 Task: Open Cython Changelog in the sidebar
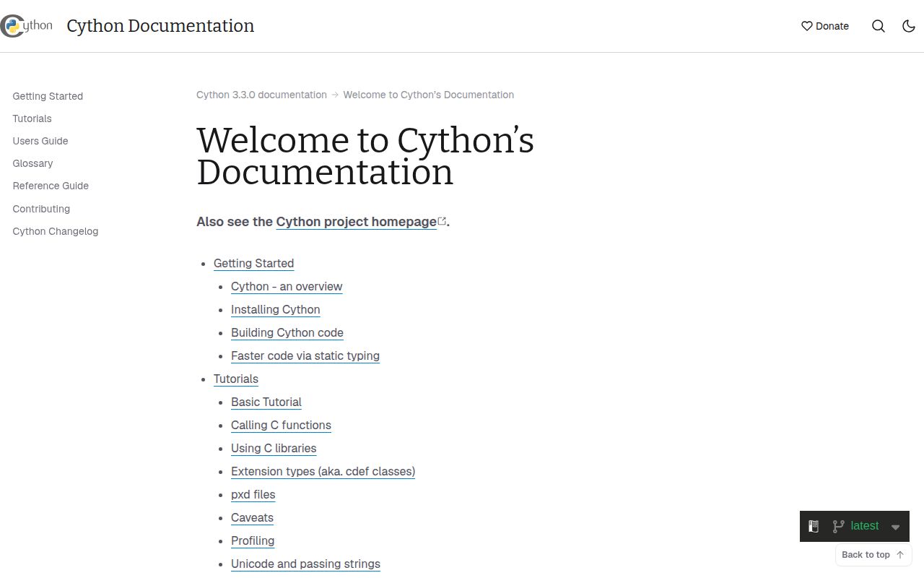click(56, 231)
